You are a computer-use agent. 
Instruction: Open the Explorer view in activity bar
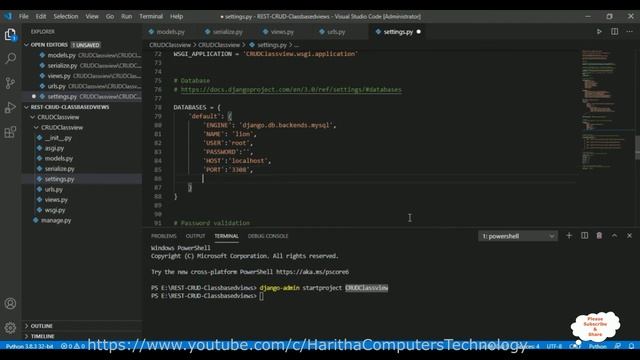(10, 35)
